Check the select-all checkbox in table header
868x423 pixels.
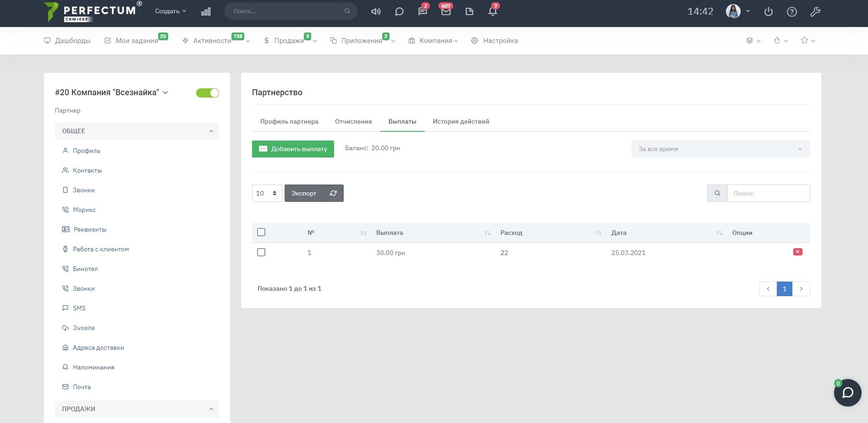click(x=261, y=233)
